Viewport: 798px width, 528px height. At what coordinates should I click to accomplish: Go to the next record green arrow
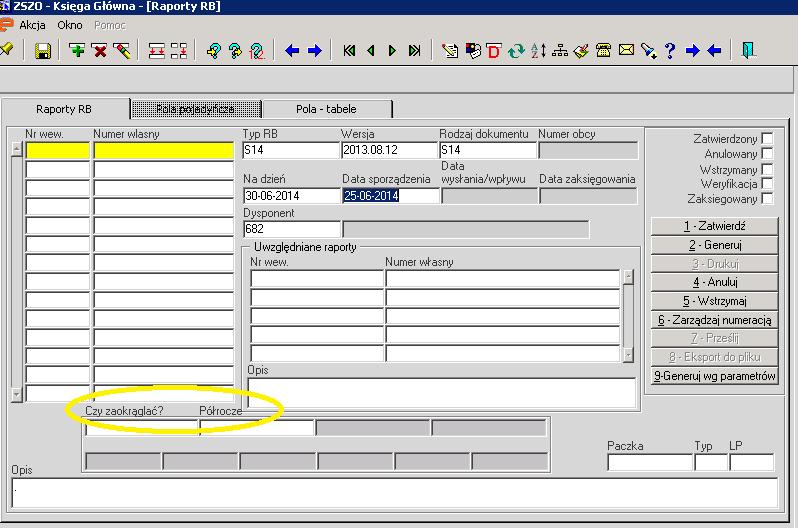[392, 50]
